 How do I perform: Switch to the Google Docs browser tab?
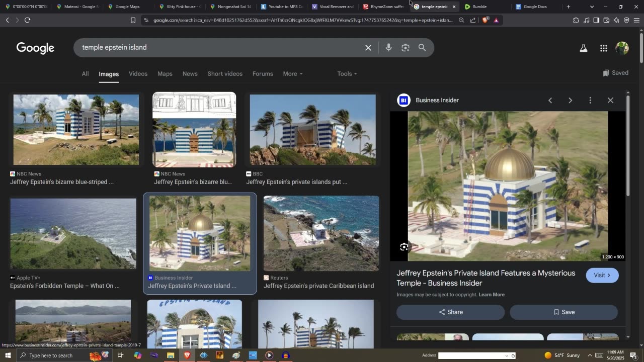point(536,7)
